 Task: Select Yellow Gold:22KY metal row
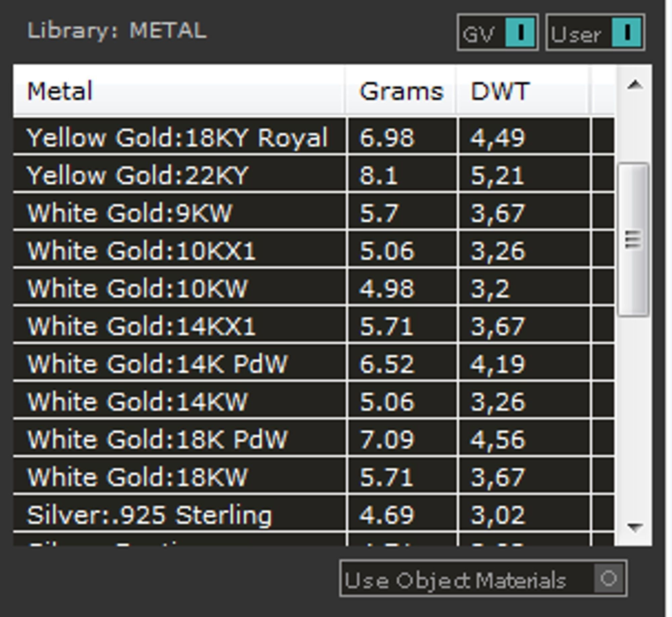(138, 175)
